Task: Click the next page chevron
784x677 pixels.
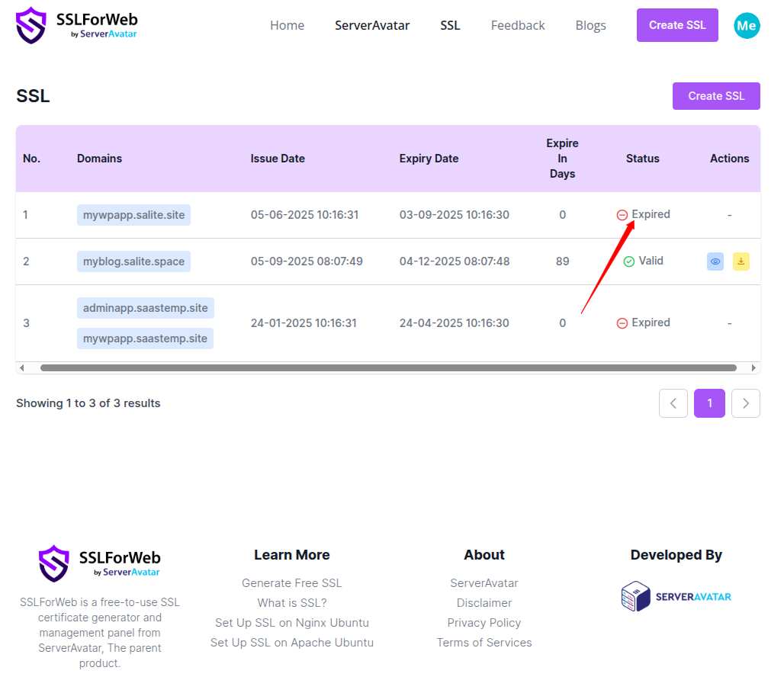Action: coord(745,403)
